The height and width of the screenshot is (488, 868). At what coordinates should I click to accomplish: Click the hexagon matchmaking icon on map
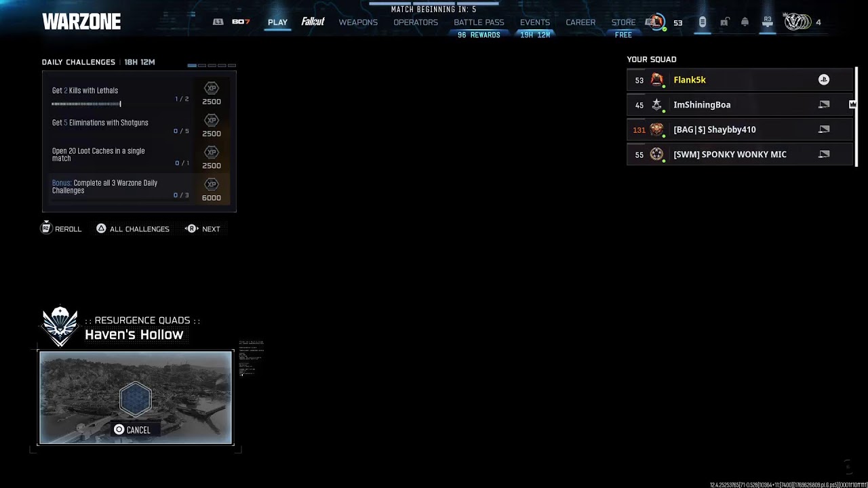[x=135, y=399]
